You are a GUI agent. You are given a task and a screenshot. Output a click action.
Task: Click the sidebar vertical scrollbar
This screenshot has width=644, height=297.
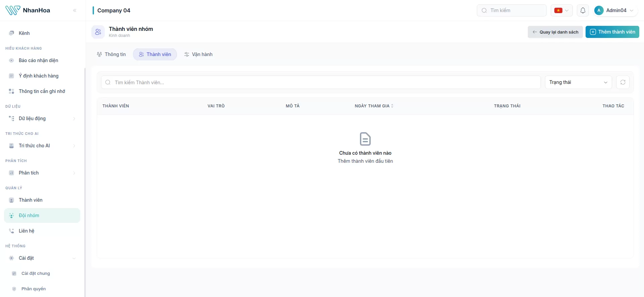point(85,182)
